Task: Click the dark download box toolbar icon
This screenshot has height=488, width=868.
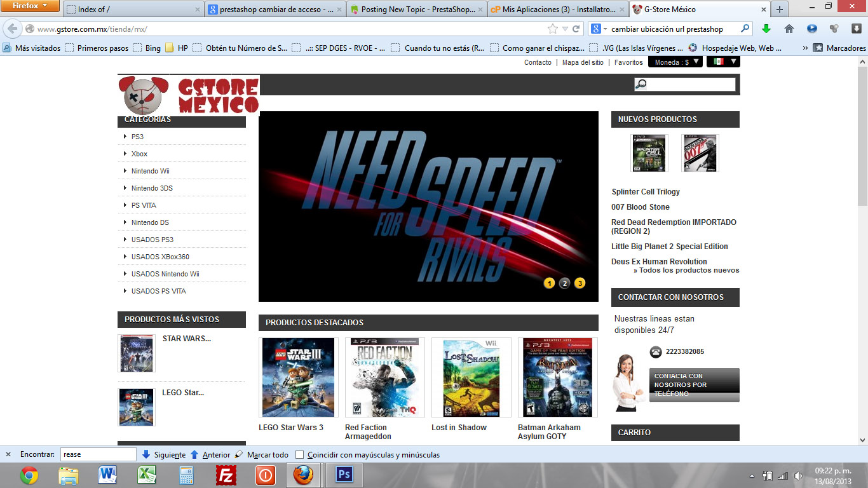Action: pos(857,29)
